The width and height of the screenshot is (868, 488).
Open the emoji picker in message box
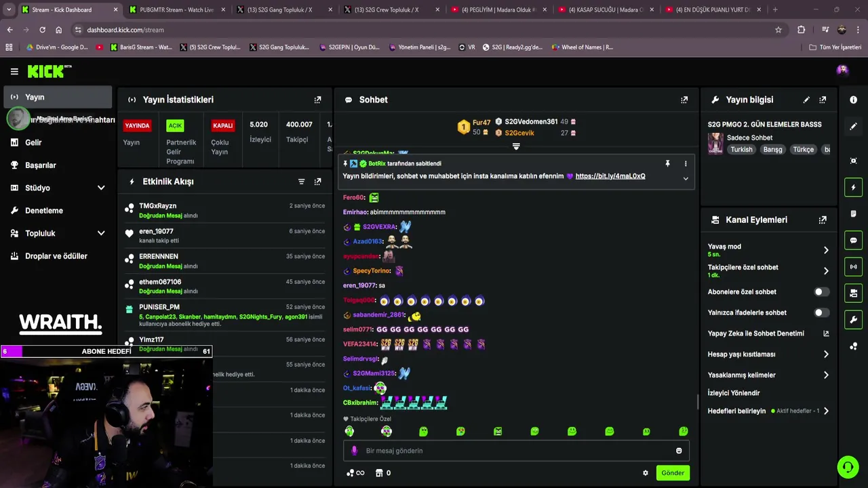(679, 451)
